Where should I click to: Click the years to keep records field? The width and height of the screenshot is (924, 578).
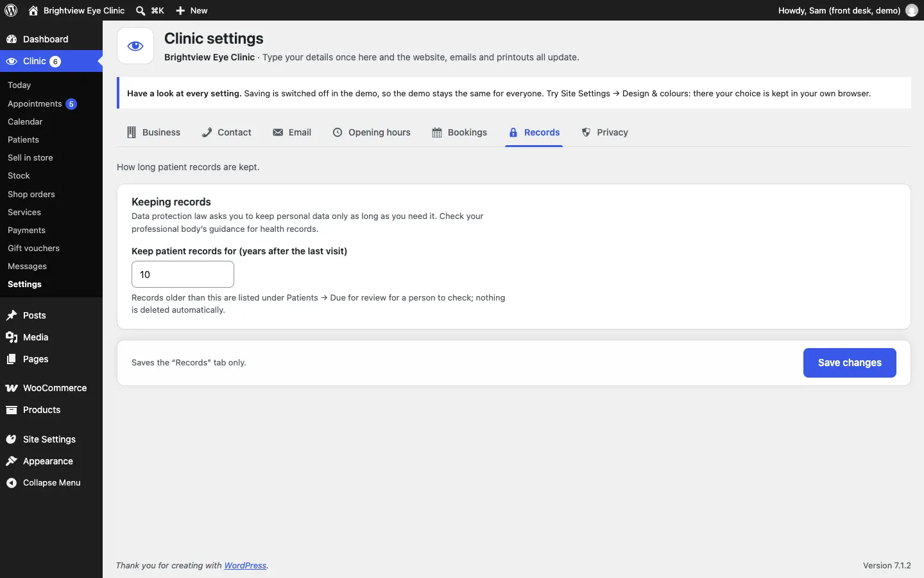[x=183, y=274]
